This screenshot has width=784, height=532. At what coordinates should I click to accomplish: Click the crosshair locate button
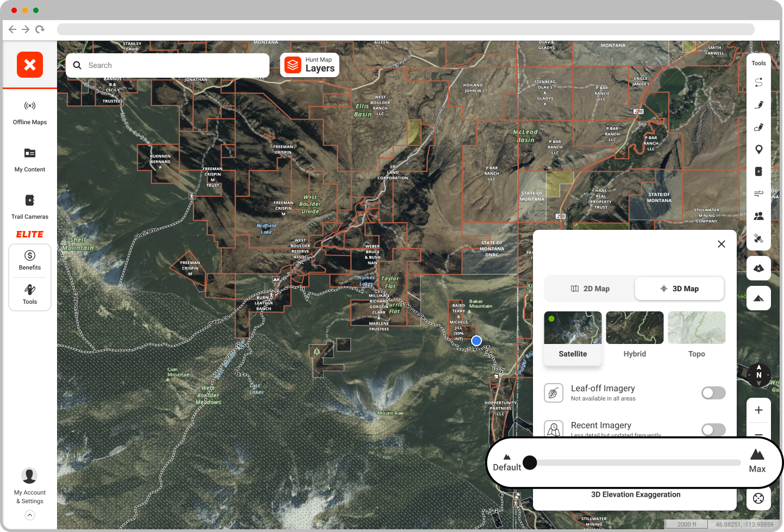click(x=759, y=498)
